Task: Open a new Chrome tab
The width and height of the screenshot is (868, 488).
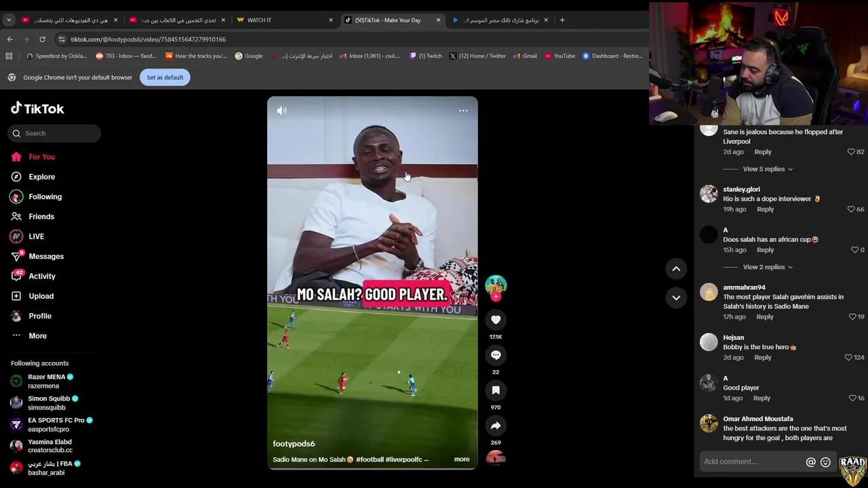Action: coord(562,20)
